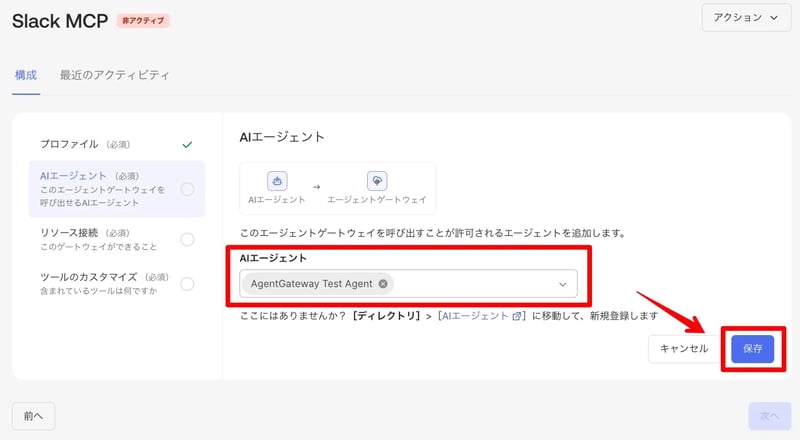The height and width of the screenshot is (440, 800).
Task: Remove the AgentGateway Test Agent chip
Action: 383,284
